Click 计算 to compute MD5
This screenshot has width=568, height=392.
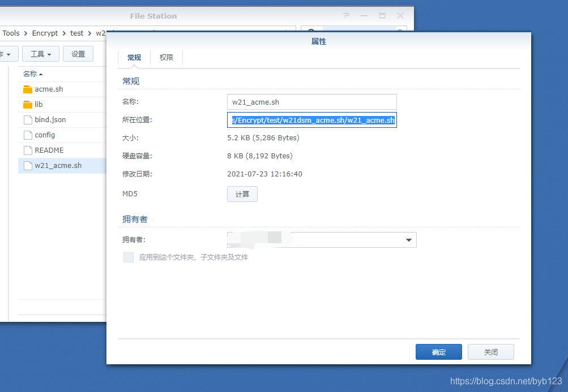coord(242,193)
